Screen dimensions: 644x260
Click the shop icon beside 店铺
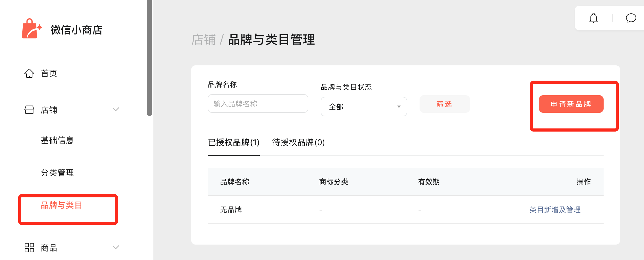[x=29, y=110]
